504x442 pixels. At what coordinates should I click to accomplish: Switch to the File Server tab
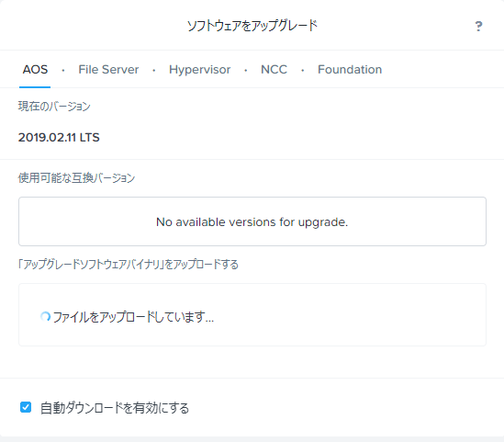click(108, 70)
